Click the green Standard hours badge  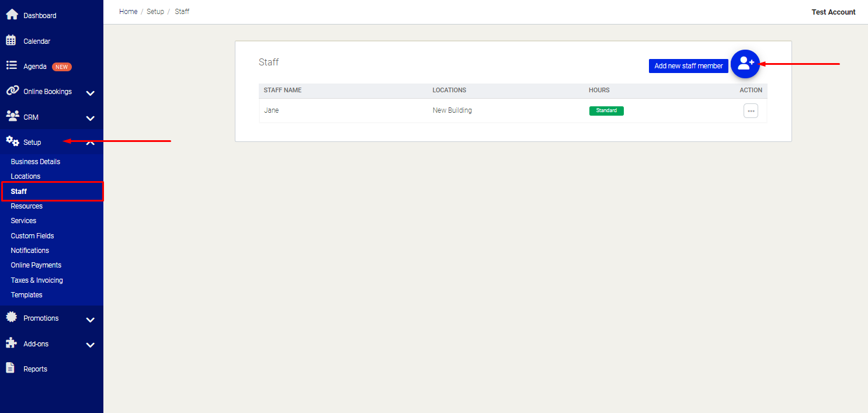point(606,110)
